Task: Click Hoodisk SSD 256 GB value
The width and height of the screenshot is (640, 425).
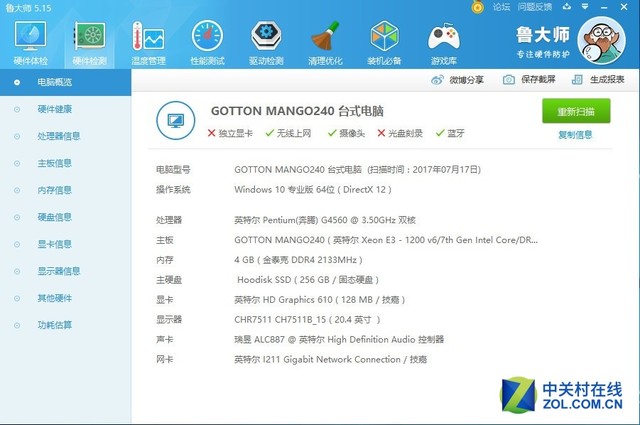Action: coord(308,280)
